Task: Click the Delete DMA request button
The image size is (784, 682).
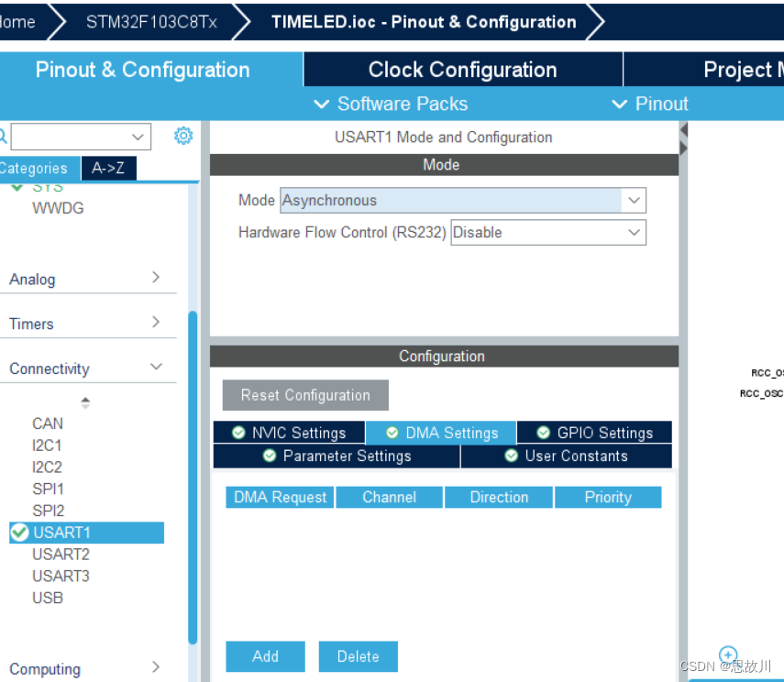Action: 358,656
